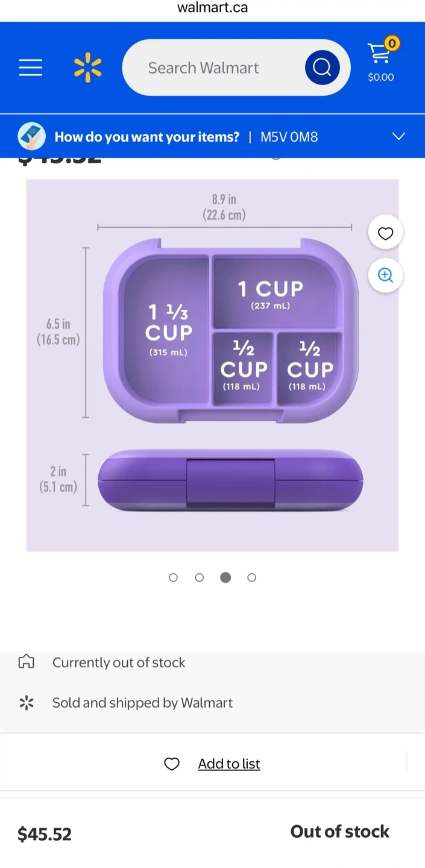Click postal code M5V 0M8
This screenshot has width=425, height=868.
(x=289, y=137)
